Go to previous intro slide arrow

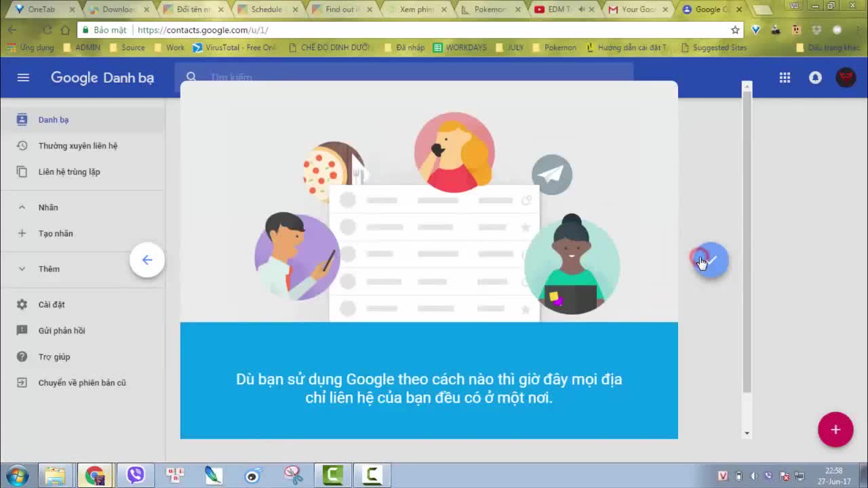tap(147, 260)
